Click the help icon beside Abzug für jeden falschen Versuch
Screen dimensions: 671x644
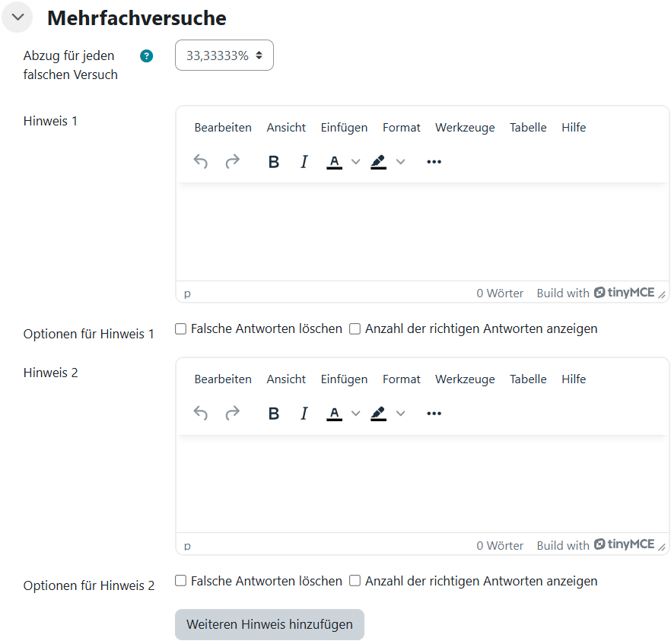click(147, 56)
